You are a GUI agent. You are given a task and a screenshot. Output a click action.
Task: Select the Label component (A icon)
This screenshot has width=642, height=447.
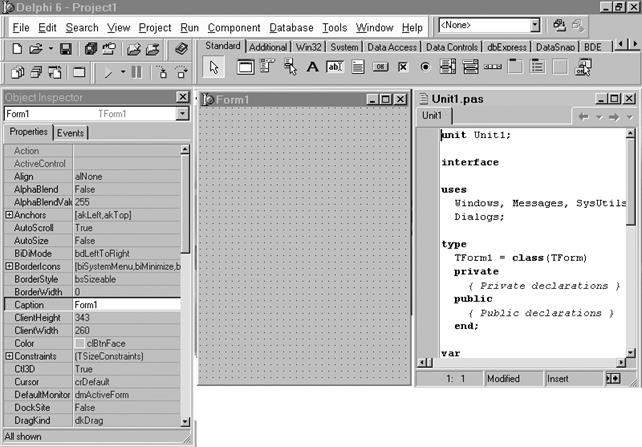pyautogui.click(x=312, y=67)
